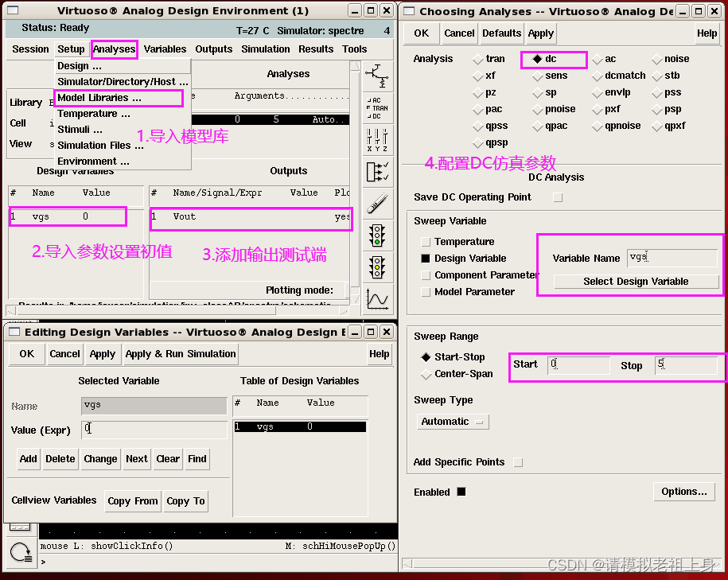Select Start-Stop sweep range
Viewport: 728px width, 580px height.
(426, 356)
